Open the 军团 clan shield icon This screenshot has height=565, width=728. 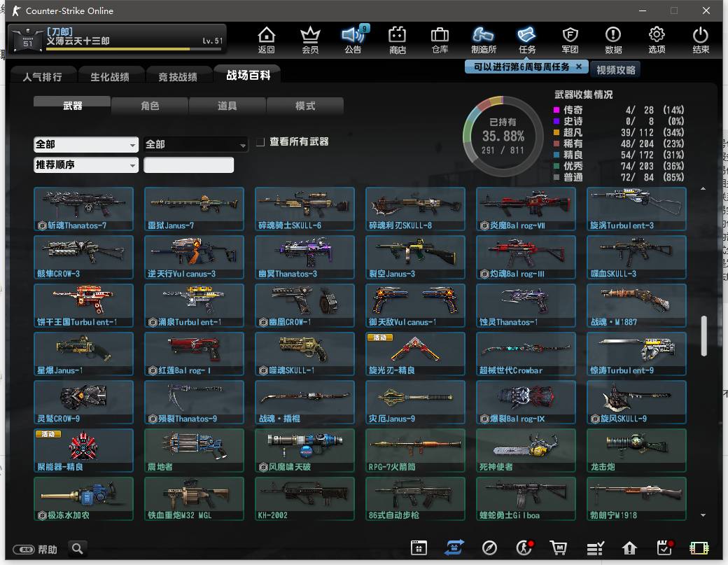(x=570, y=40)
